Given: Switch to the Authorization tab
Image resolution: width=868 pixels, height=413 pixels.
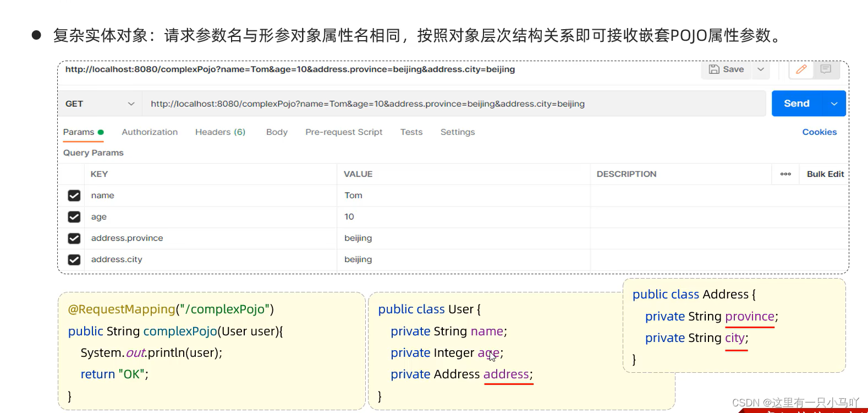Looking at the screenshot, I should 150,132.
